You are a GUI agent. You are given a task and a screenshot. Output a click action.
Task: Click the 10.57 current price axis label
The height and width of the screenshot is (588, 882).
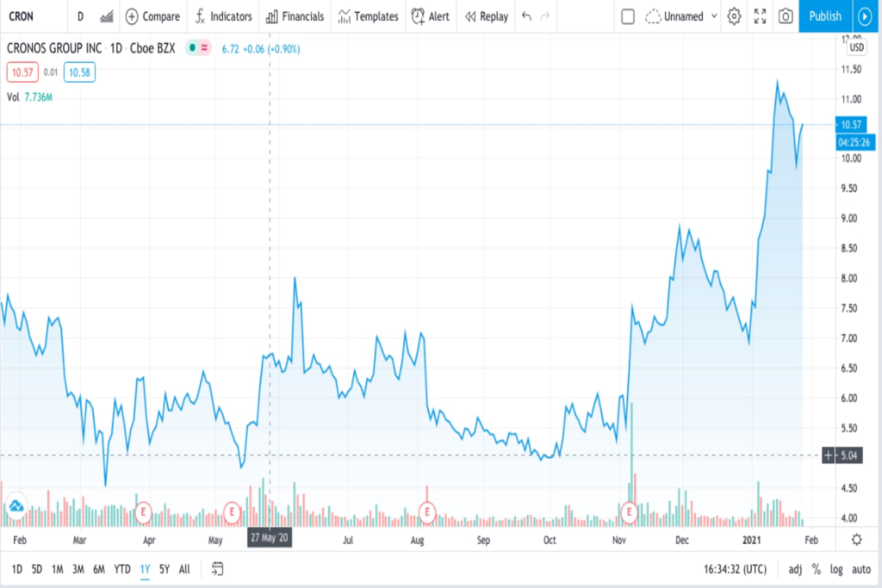coord(851,125)
